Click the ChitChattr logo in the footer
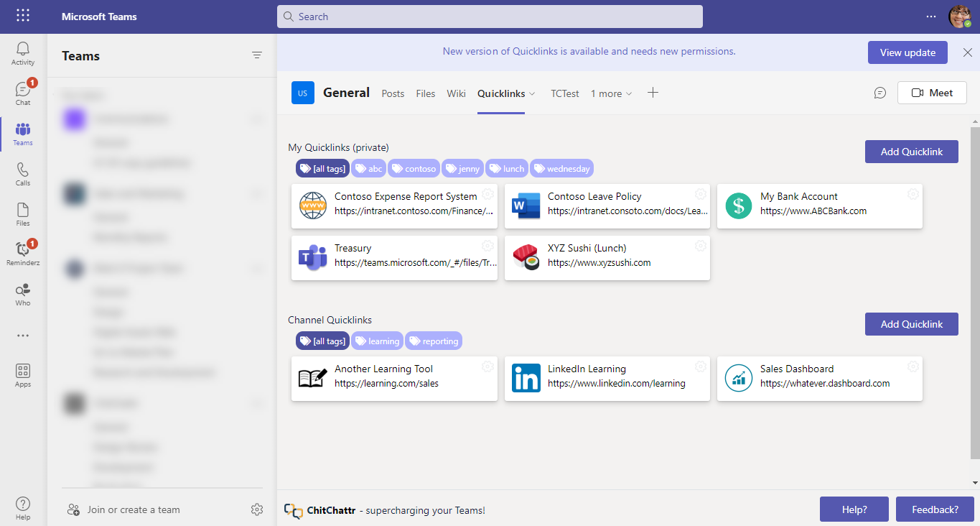The height and width of the screenshot is (526, 980). [293, 511]
